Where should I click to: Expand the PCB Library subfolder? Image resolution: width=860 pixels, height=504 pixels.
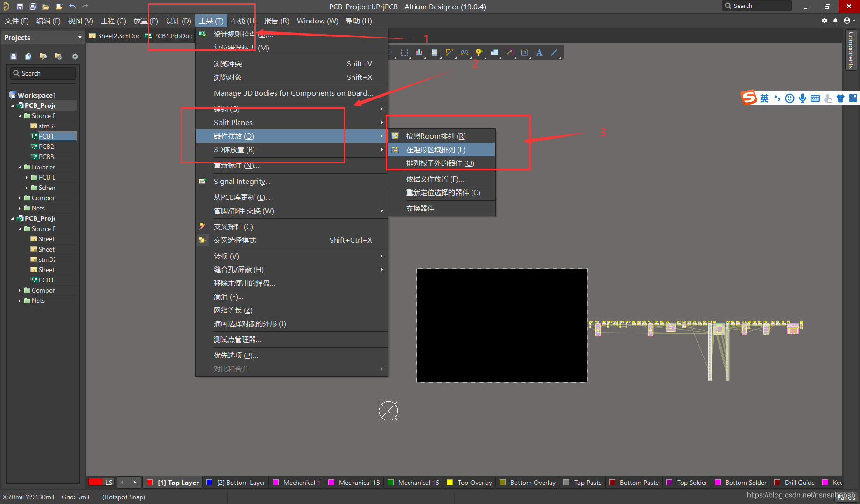click(x=27, y=177)
